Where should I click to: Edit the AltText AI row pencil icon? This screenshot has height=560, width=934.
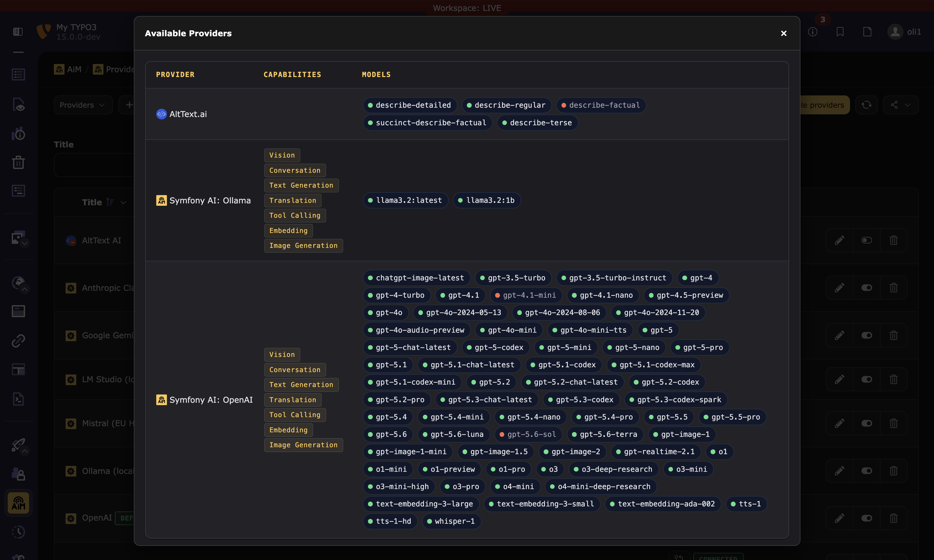click(839, 240)
